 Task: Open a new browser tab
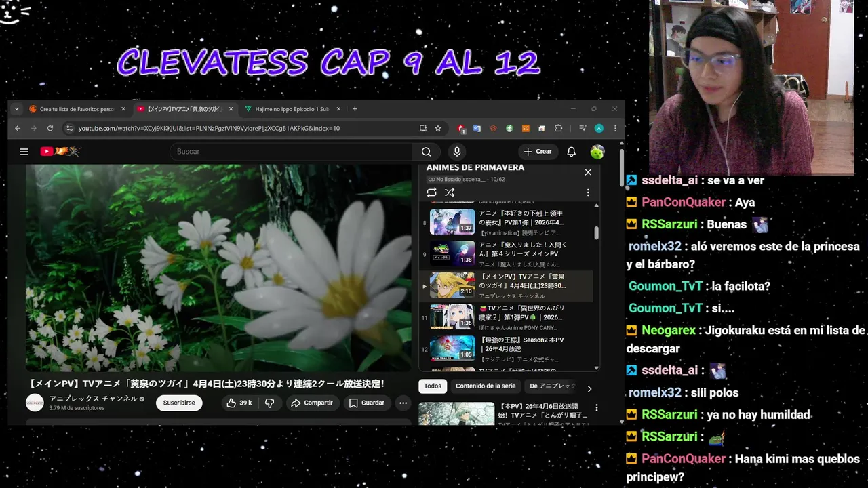(355, 109)
